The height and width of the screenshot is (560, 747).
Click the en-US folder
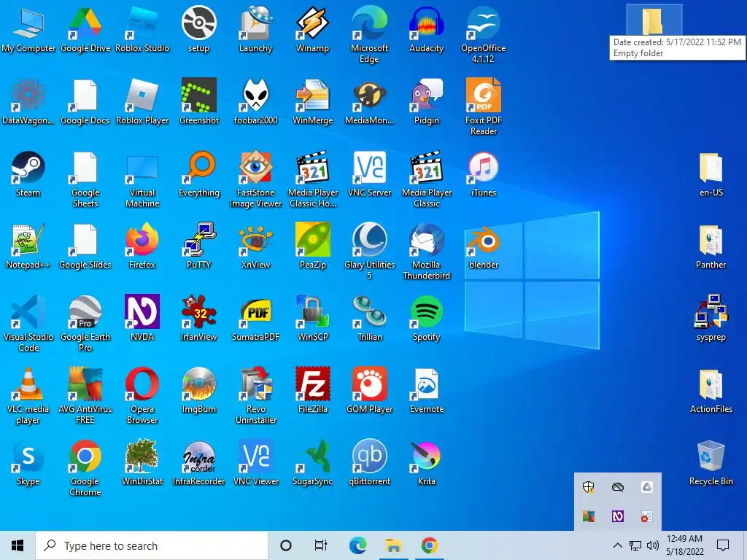pyautogui.click(x=711, y=174)
